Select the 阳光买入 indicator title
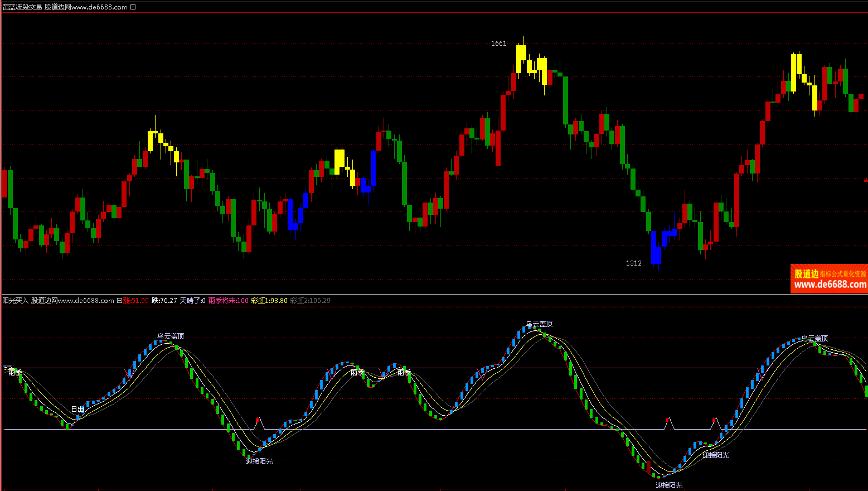The height and width of the screenshot is (491, 868). 15,301
